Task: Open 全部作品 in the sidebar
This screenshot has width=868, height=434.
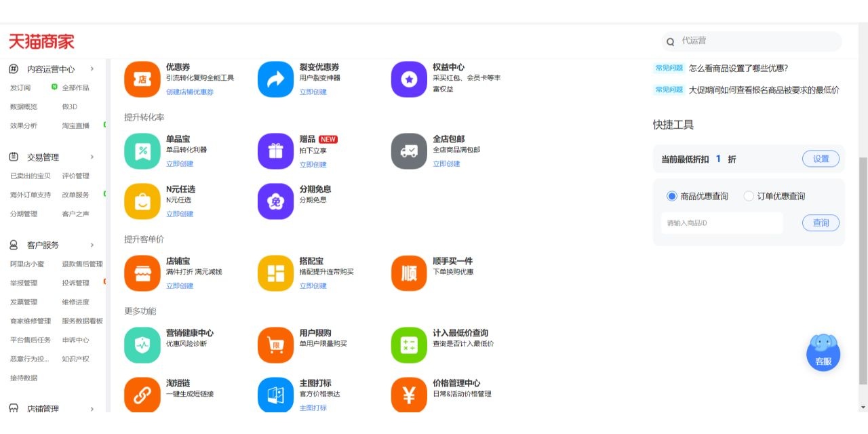Action: 75,87
